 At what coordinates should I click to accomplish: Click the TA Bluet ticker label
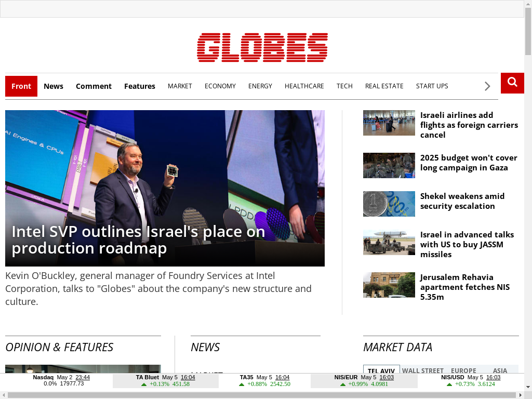(147, 377)
